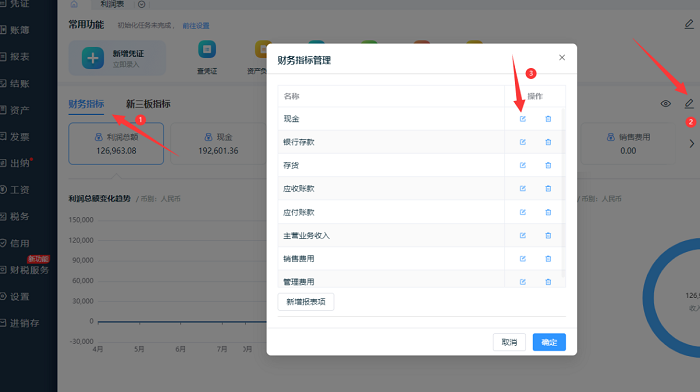Switch to 财务指标 tab
The image size is (700, 392).
tap(86, 104)
